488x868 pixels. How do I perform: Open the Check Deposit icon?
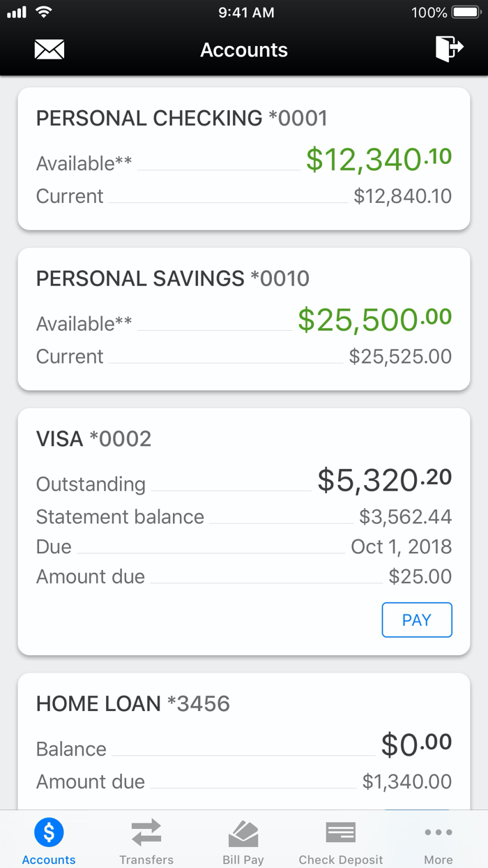tap(340, 832)
